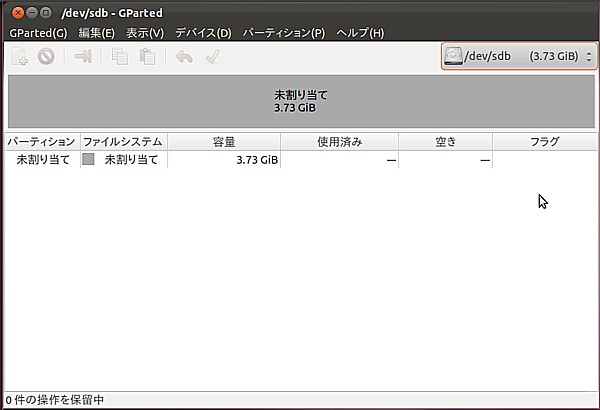Click the Resize/Move partition icon
Image resolution: width=600 pixels, height=410 pixels.
pyautogui.click(x=83, y=57)
